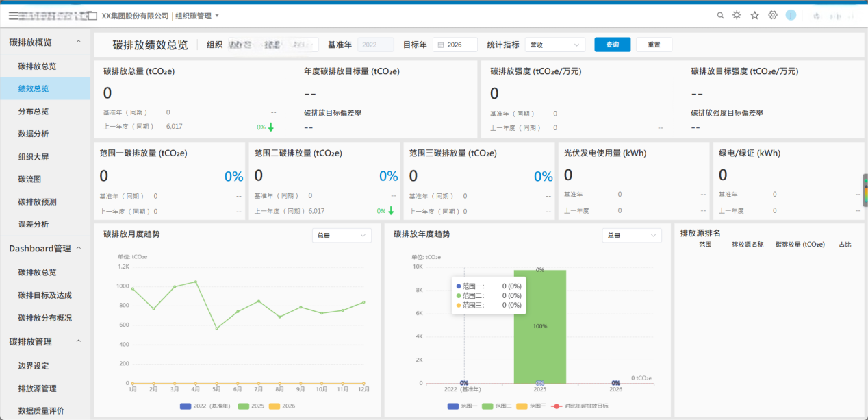Open 数据分析 sidebar item

tap(45, 134)
